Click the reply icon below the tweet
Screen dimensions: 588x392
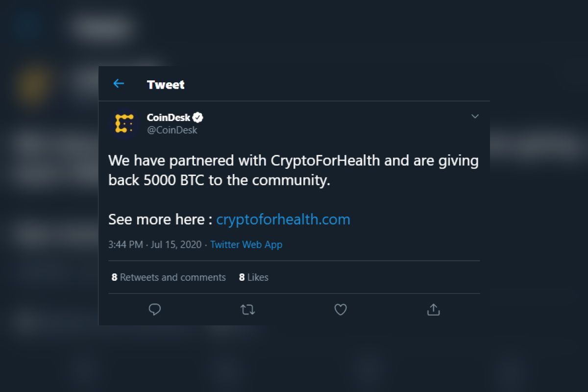point(155,310)
